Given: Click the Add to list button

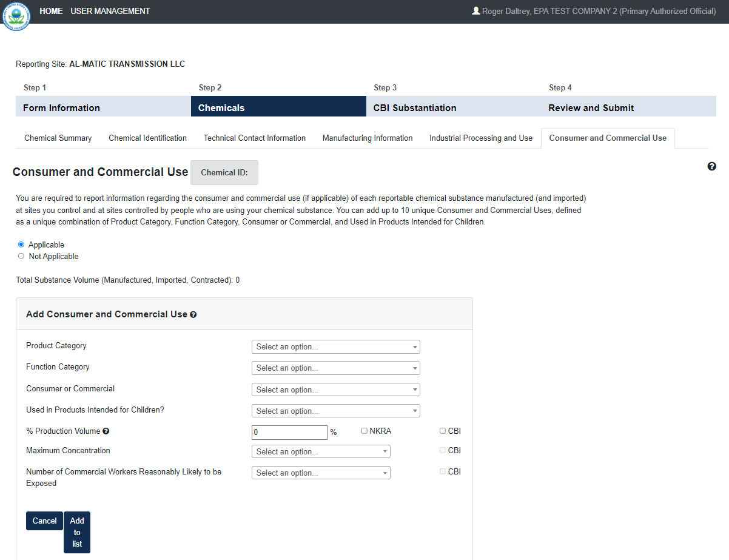Looking at the screenshot, I should click(x=77, y=532).
